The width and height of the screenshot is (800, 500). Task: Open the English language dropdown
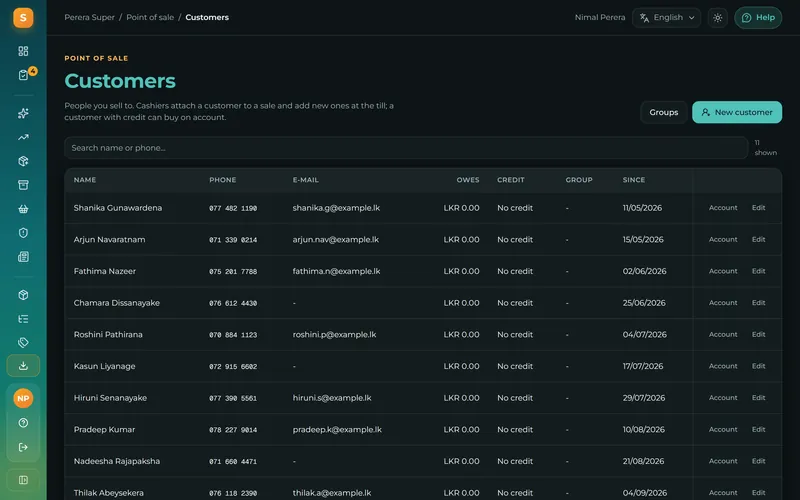pyautogui.click(x=666, y=18)
